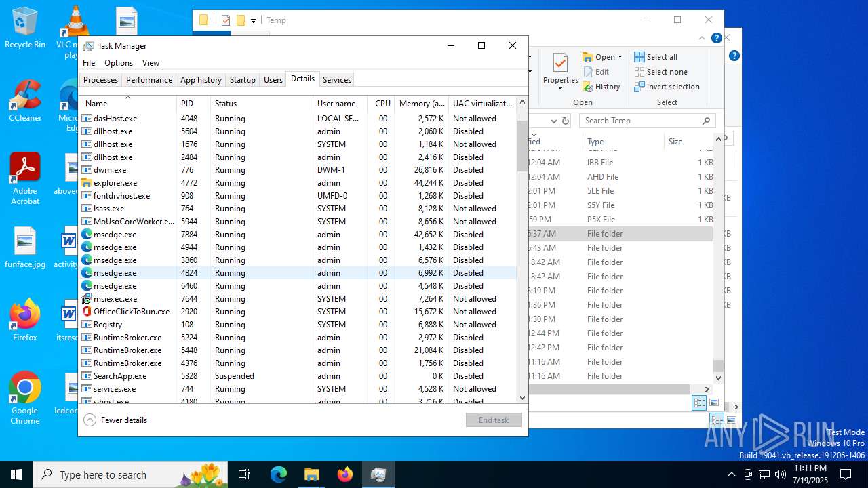Switch to the Processes tab
Screen dimensions: 868x488
point(100,80)
